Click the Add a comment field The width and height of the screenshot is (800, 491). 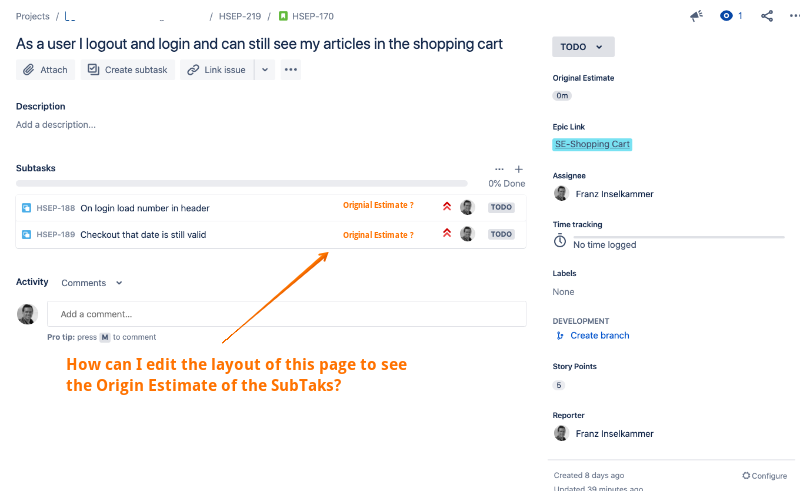pos(287,314)
